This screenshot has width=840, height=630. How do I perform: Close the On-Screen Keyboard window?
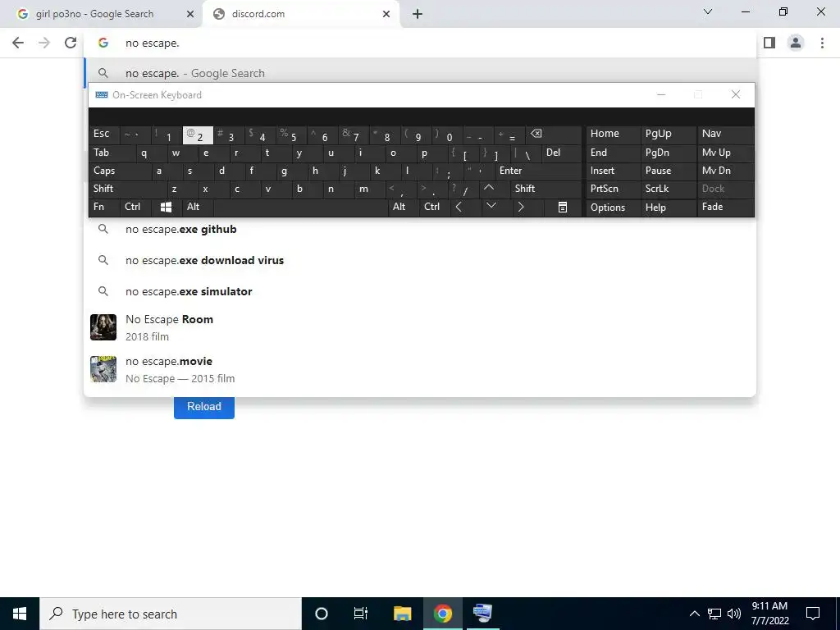(736, 95)
